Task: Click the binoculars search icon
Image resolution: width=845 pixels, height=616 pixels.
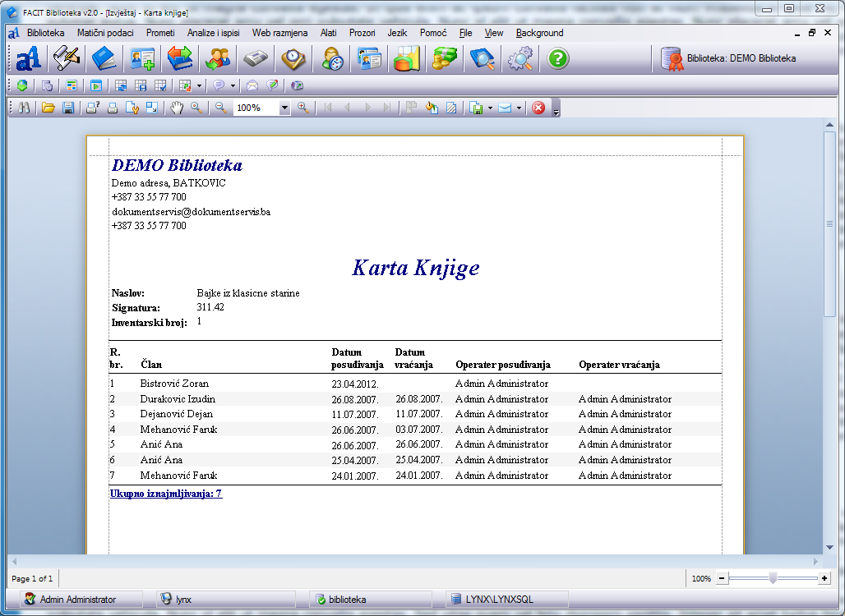Action: point(24,108)
